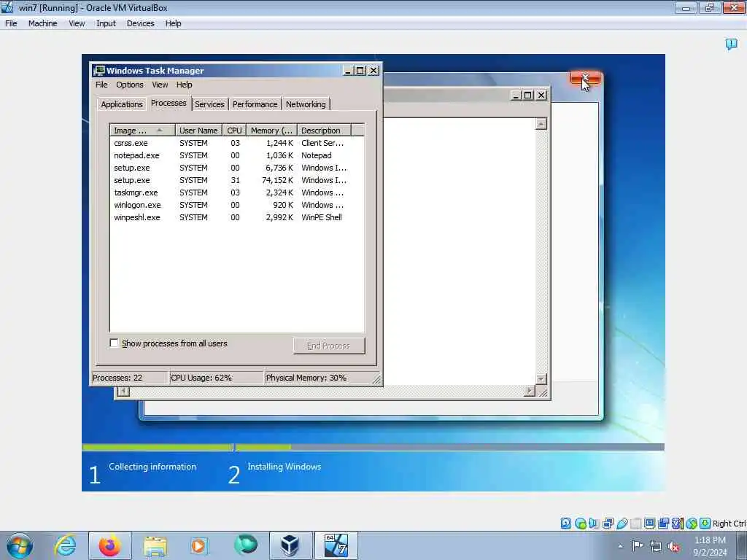Screen dimensions: 747x560
Task: Click the Action Center flag tray icon
Action: click(638, 545)
